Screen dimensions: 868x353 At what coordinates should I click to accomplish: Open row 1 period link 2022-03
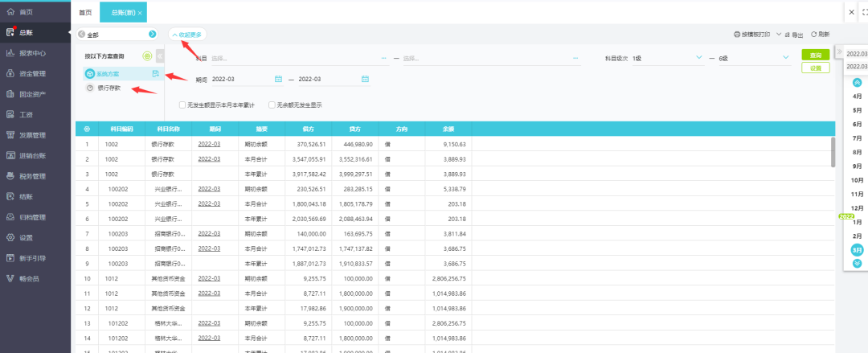tap(209, 144)
